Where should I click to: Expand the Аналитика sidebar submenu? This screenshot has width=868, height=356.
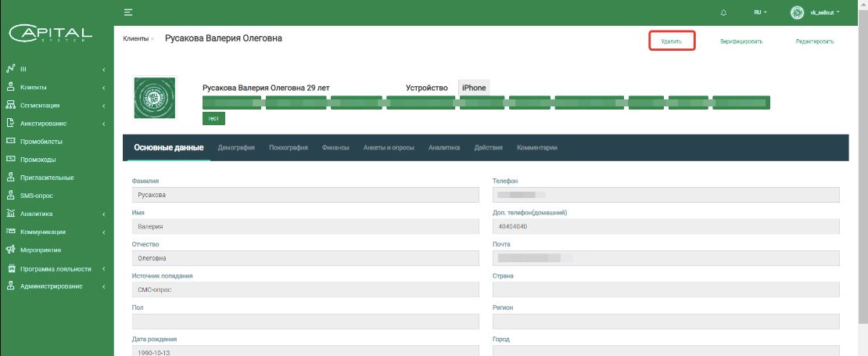pos(55,214)
